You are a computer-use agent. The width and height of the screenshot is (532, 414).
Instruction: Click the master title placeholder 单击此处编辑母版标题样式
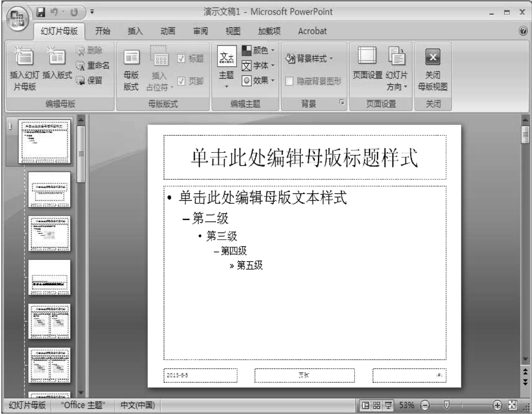tap(304, 158)
